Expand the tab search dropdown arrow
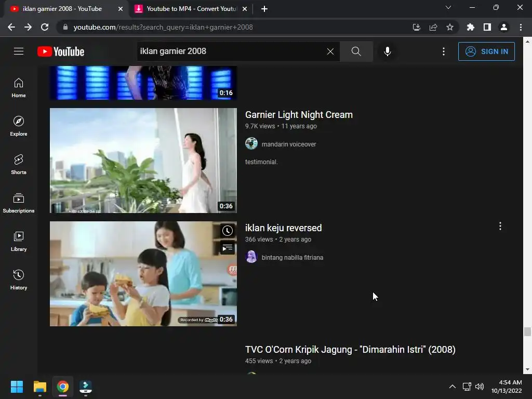The image size is (532, 399). pos(448,7)
